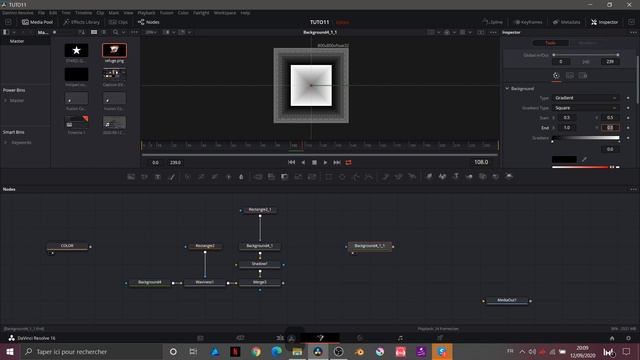640x360 pixels.
Task: Select the COLOR node
Action: pyautogui.click(x=67, y=246)
